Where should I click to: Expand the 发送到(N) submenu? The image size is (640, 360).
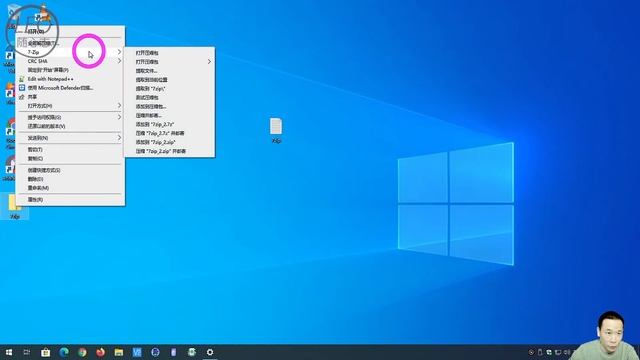(70, 138)
